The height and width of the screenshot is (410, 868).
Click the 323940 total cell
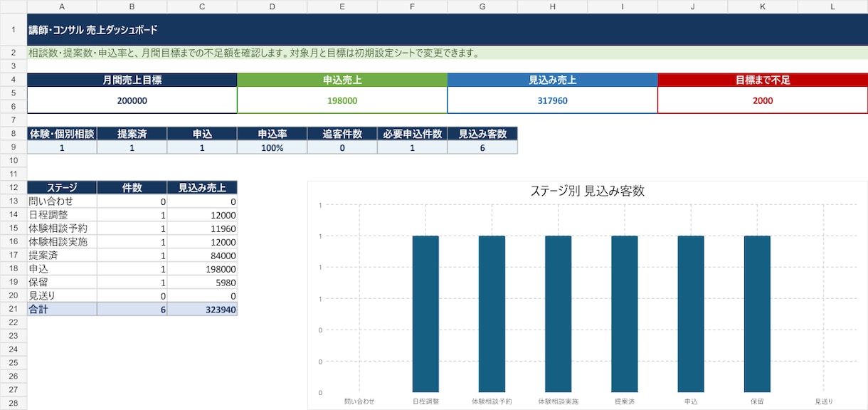[202, 309]
